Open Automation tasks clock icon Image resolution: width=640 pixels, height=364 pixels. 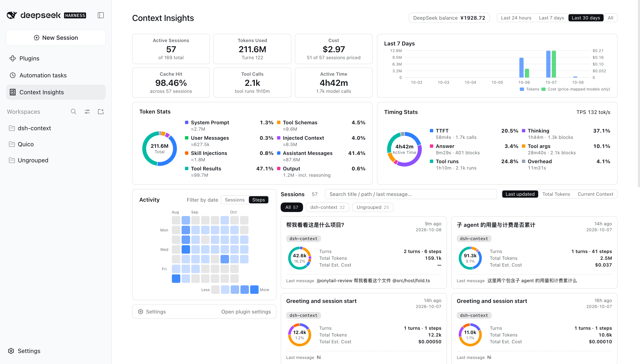coord(13,75)
